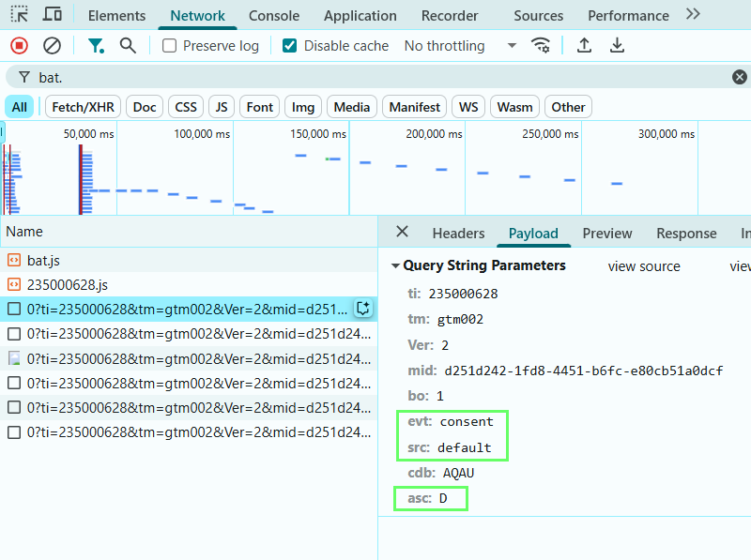
Task: Switch to the Elements tab
Action: [116, 16]
